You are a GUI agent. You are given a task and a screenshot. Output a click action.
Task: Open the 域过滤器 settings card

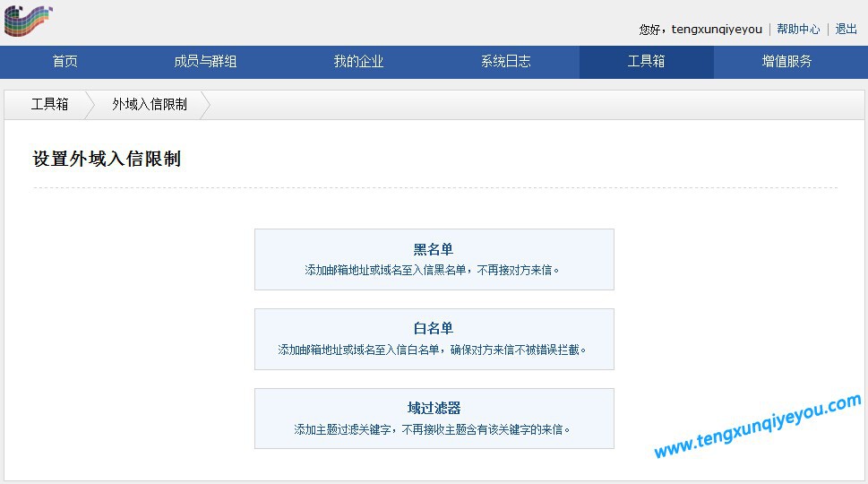tap(434, 418)
